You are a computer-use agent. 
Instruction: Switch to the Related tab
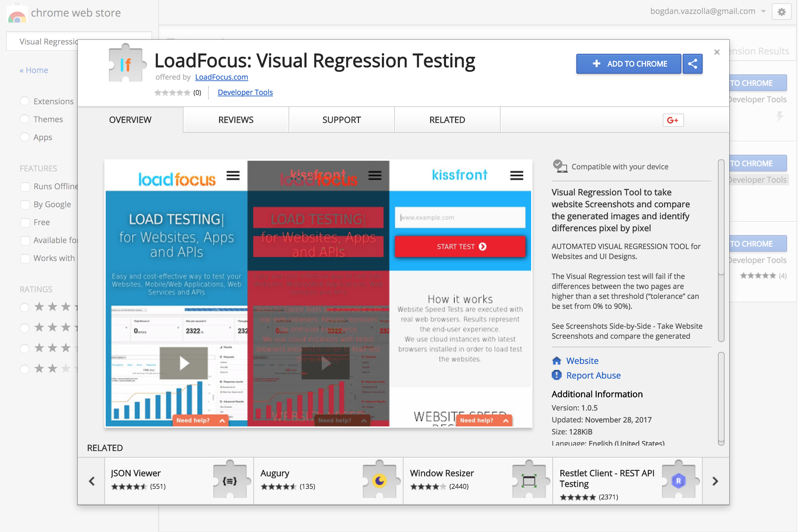[447, 120]
